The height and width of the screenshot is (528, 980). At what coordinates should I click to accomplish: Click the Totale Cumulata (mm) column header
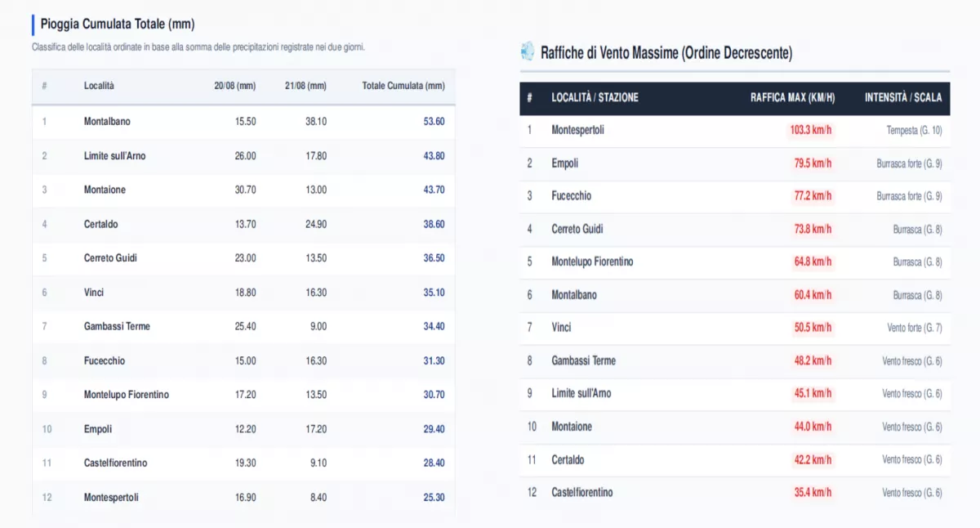click(x=403, y=86)
